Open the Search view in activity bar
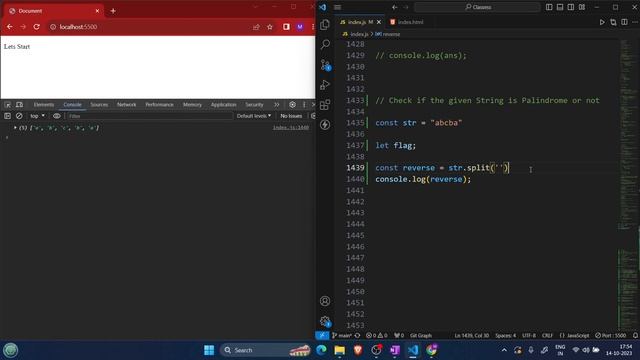Viewport: 640px width, 360px height. (x=325, y=44)
